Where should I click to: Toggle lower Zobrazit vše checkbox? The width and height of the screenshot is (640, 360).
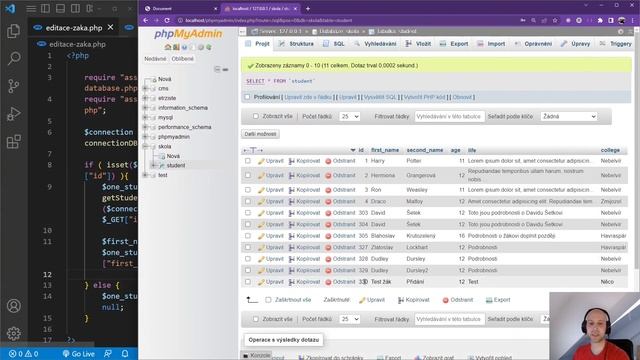pyautogui.click(x=256, y=319)
